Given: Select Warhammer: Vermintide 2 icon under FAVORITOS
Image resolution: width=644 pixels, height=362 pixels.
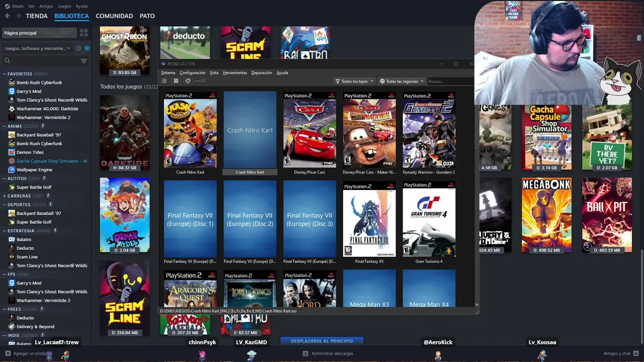Looking at the screenshot, I should [12, 117].
